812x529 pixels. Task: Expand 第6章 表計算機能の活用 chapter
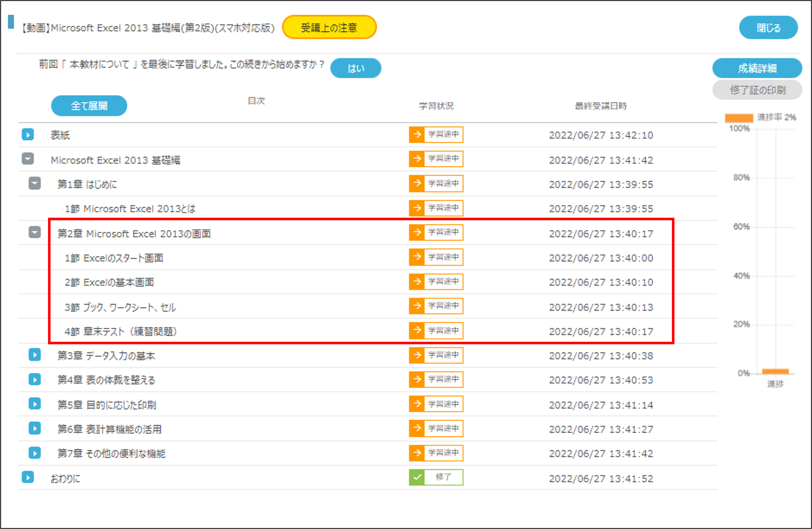tap(35, 428)
